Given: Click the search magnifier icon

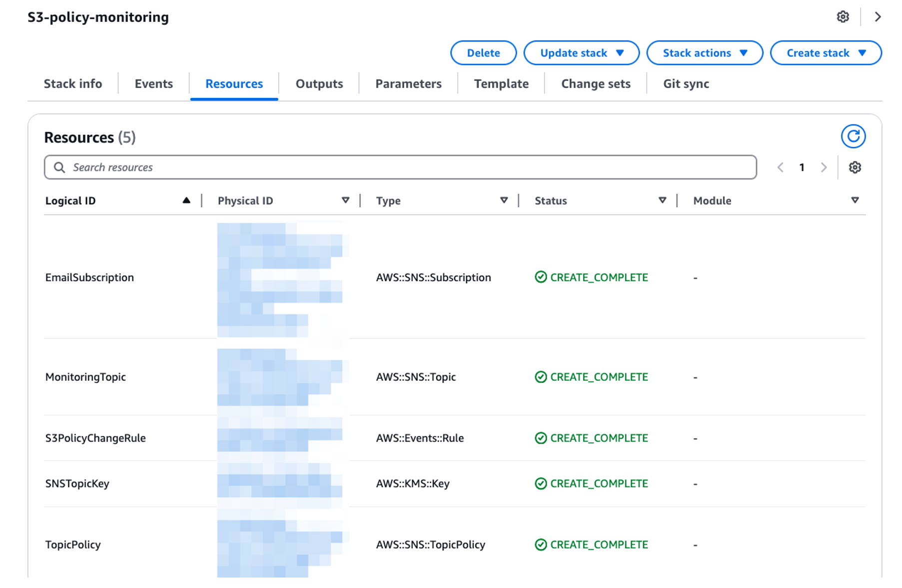Looking at the screenshot, I should pyautogui.click(x=59, y=167).
